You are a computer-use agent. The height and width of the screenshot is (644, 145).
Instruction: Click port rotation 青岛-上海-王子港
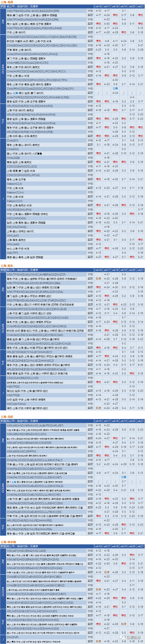16,180
